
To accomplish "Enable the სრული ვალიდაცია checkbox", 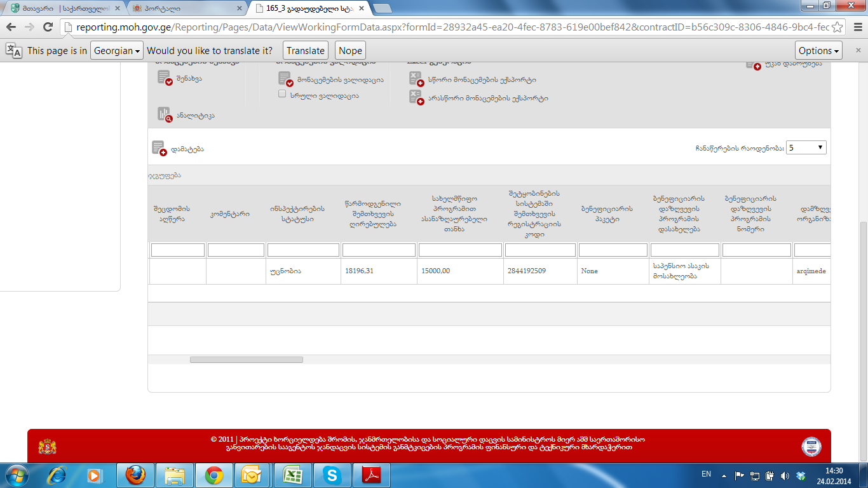I will point(282,94).
